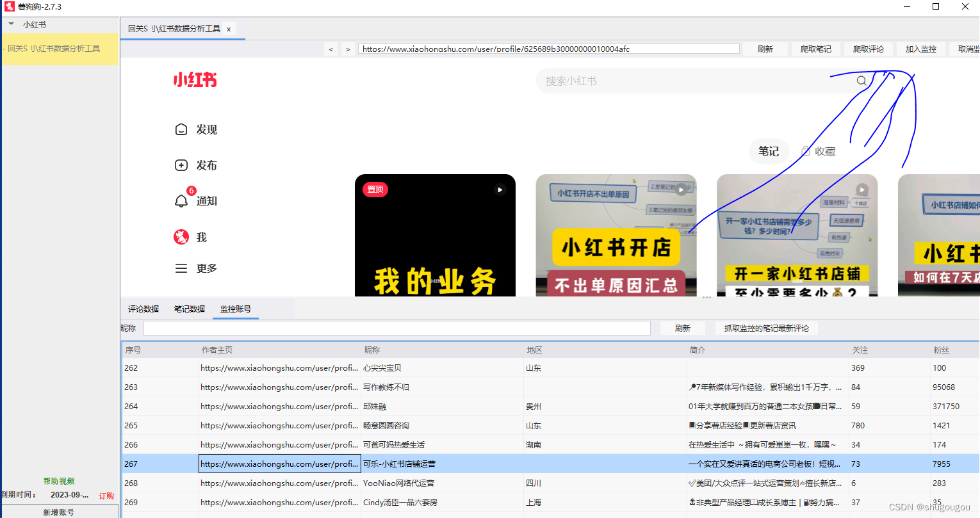Click sequence number cell 262
Viewport: 980px width, 518px height.
click(160, 368)
